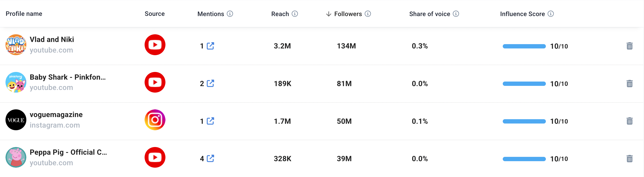Viewport: 644px width, 177px height.
Task: Open Vlad and Niki mentions link icon
Action: [x=210, y=46]
